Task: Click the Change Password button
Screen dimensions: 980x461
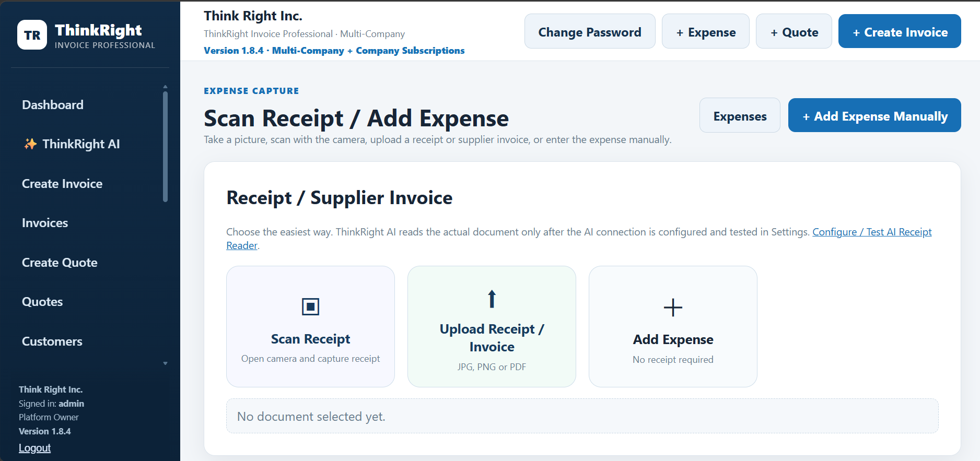Action: click(590, 31)
